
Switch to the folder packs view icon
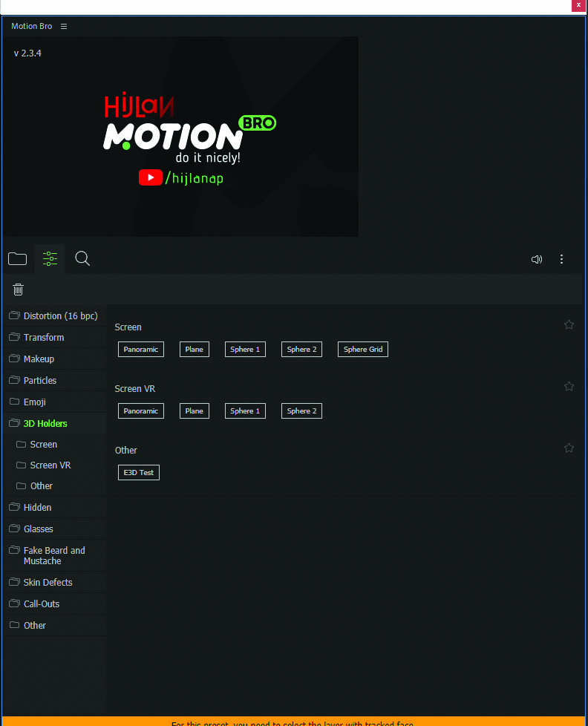[x=18, y=259]
